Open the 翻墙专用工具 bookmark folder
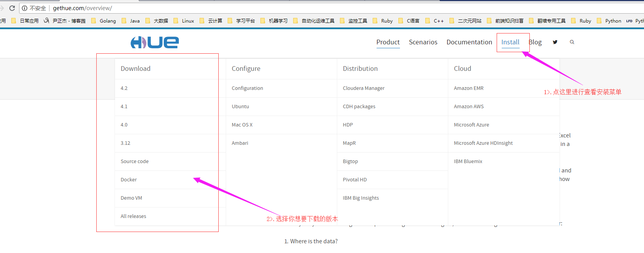Viewport: 644px width, 253px height. (x=547, y=21)
